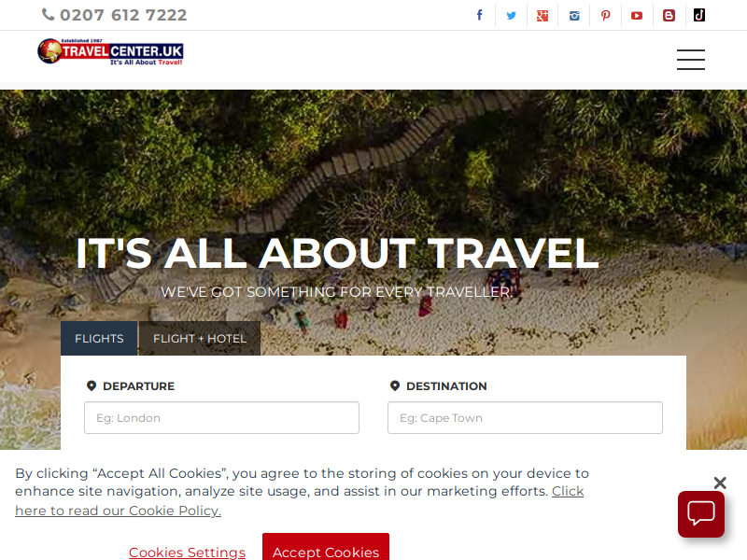The image size is (747, 560).
Task: Select the Flights tab
Action: [x=99, y=338]
